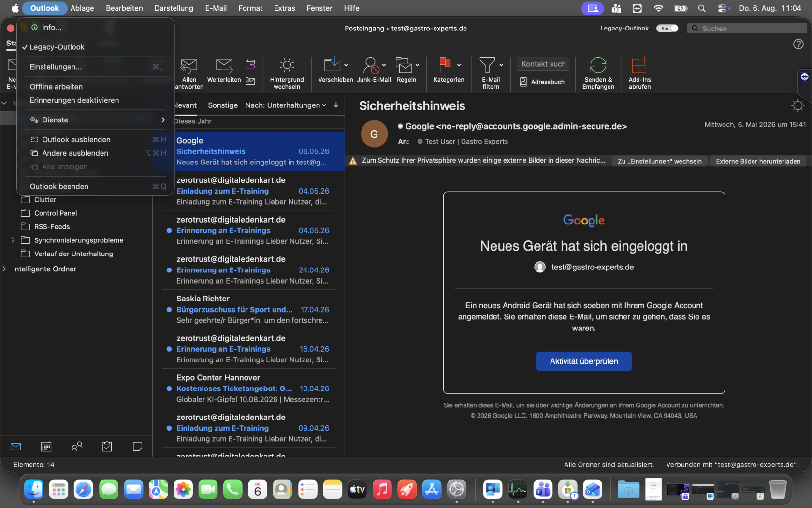This screenshot has width=812, height=508.
Task: Click the Verschieben move icon
Action: pos(332,65)
